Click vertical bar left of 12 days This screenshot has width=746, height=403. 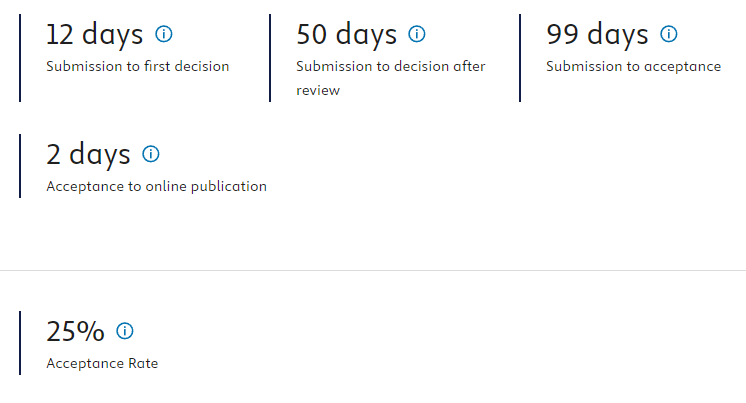(20, 58)
